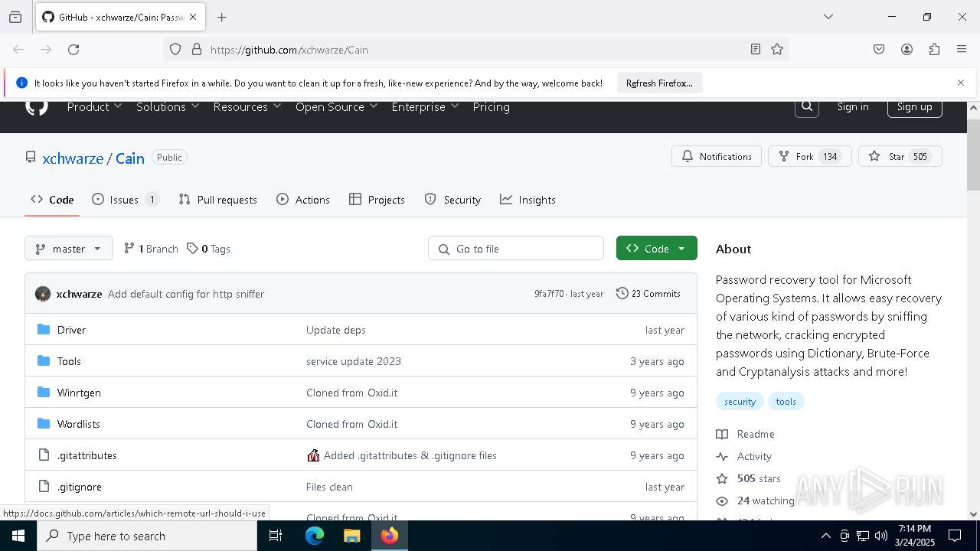Click the Firefox address bar
Screen dimensions: 980x551
(x=475, y=50)
